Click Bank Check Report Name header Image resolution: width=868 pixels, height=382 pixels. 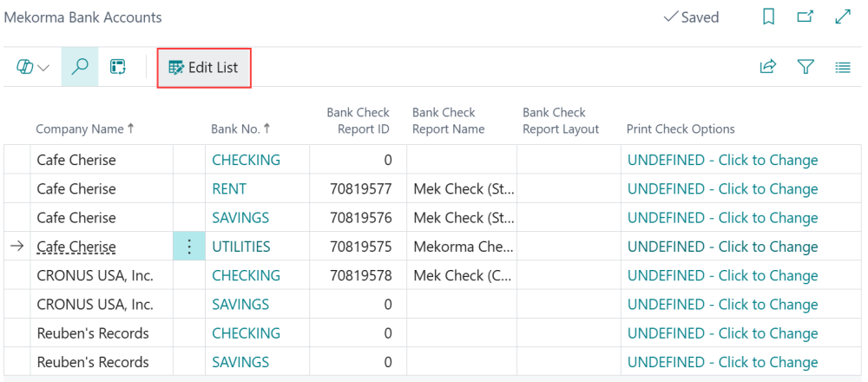[449, 121]
